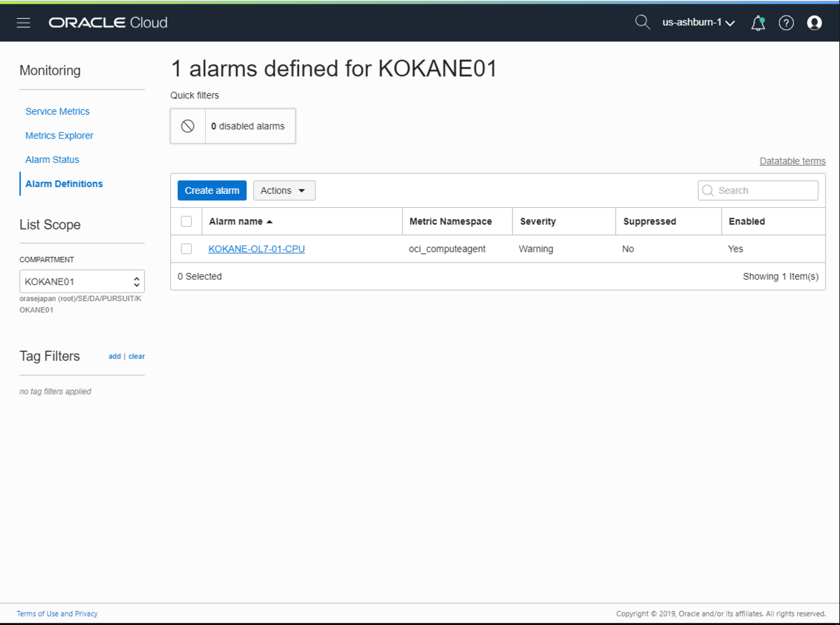Click the disabled alarms quick filter icon
The image size is (840, 625).
coord(188,126)
